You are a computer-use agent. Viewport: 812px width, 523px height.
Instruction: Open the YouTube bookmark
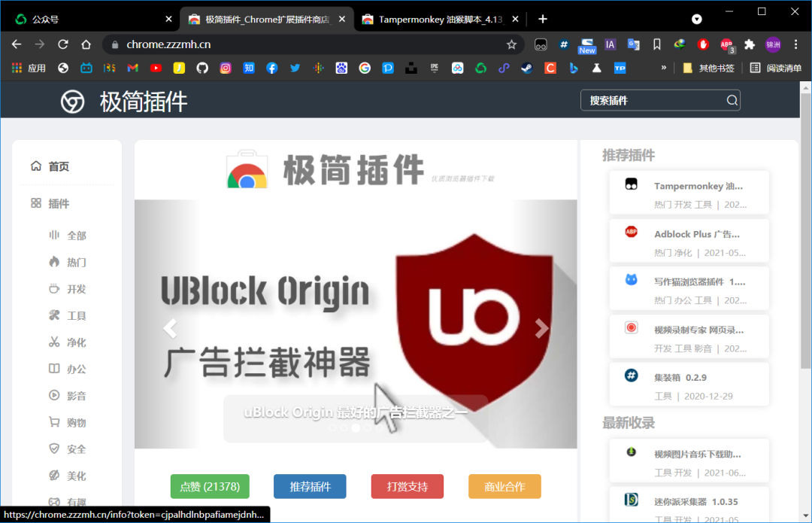156,68
